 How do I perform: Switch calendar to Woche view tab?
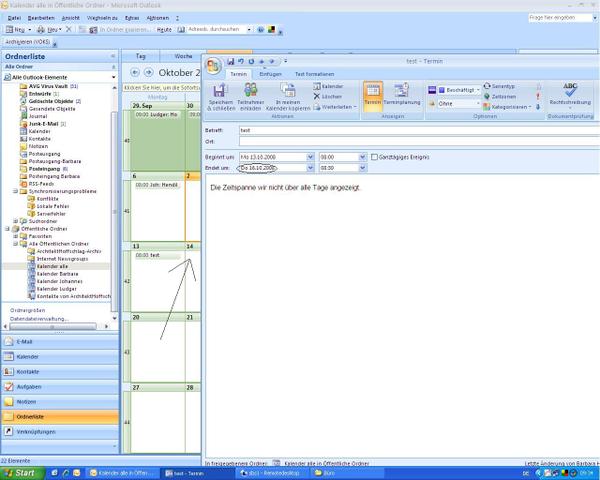point(183,56)
